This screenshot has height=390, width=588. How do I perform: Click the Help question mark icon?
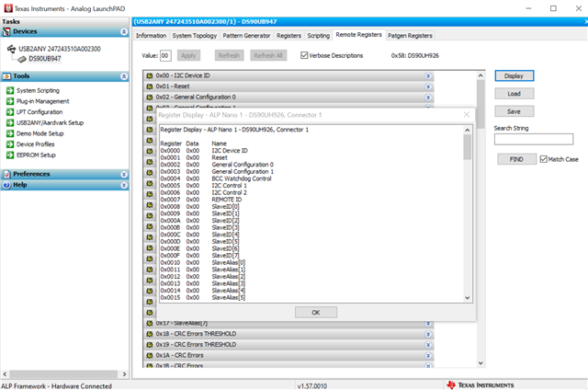click(x=6, y=185)
